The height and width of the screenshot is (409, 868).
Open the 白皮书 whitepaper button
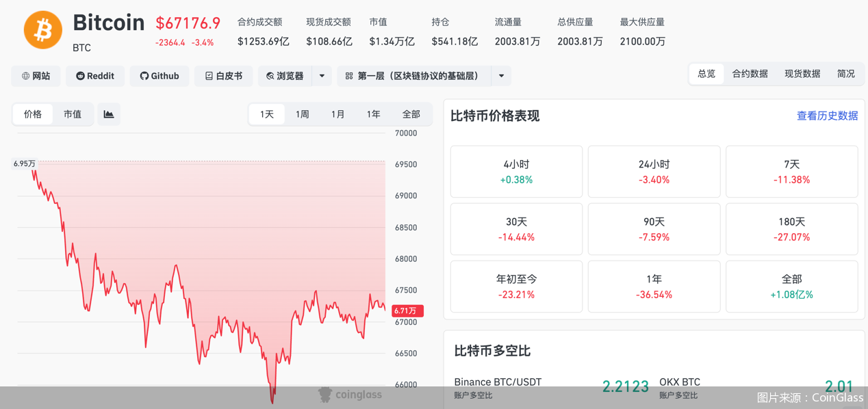coord(224,76)
